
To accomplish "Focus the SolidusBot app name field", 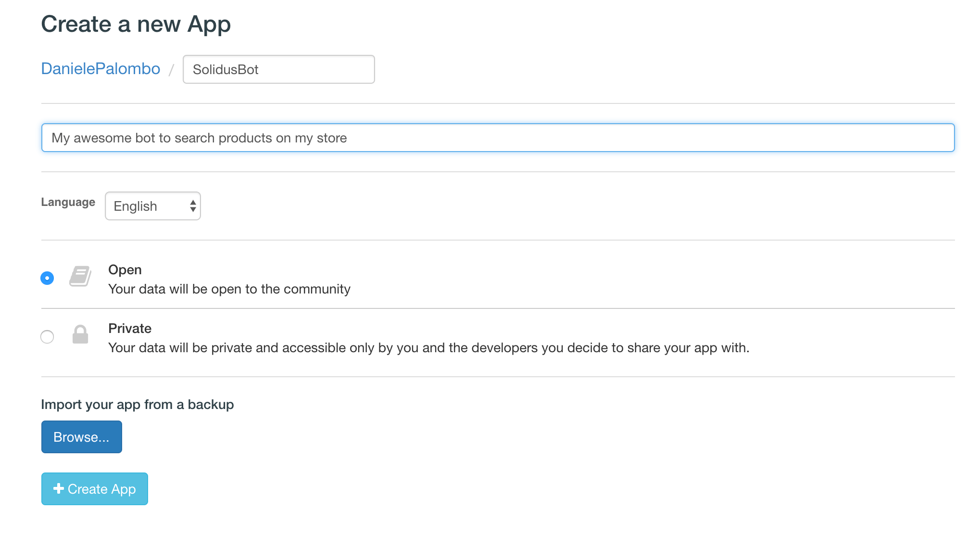I will click(x=278, y=69).
